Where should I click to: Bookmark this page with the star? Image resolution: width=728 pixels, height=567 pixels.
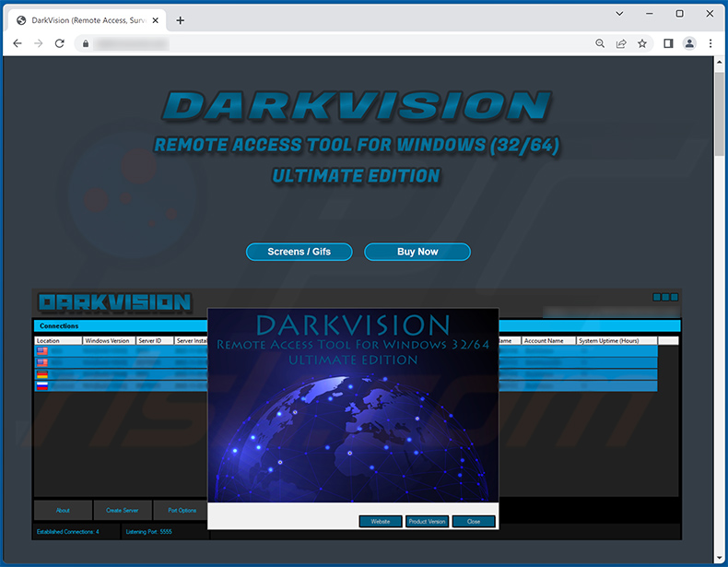(x=642, y=43)
